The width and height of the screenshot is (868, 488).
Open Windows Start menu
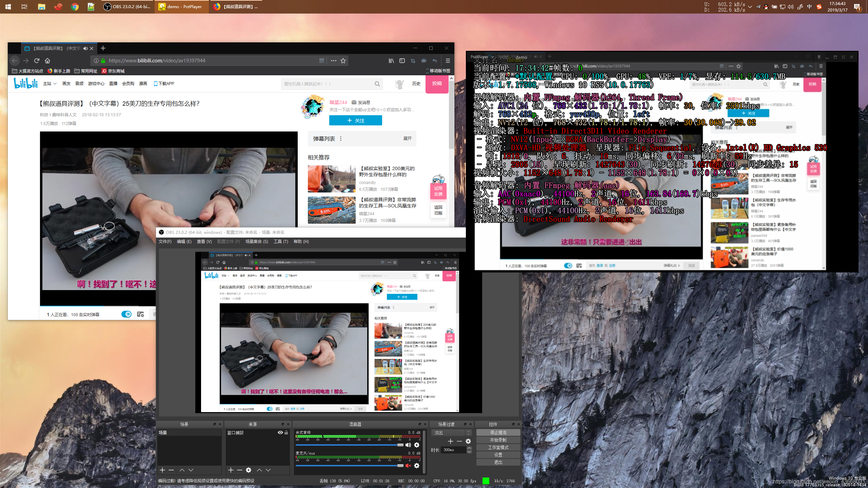pos(8,6)
